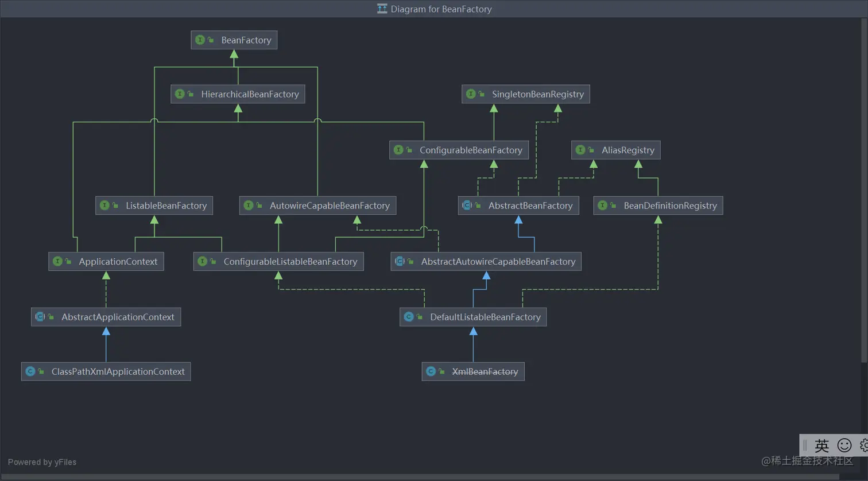The image size is (868, 481).
Task: Click public visibility icon on DefaultListableBeanFactory
Action: tap(420, 316)
